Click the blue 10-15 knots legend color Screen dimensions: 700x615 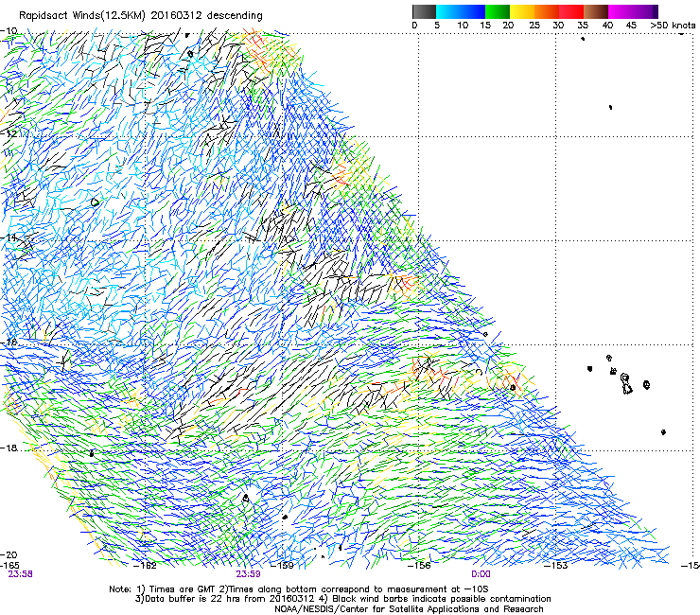coord(473,11)
